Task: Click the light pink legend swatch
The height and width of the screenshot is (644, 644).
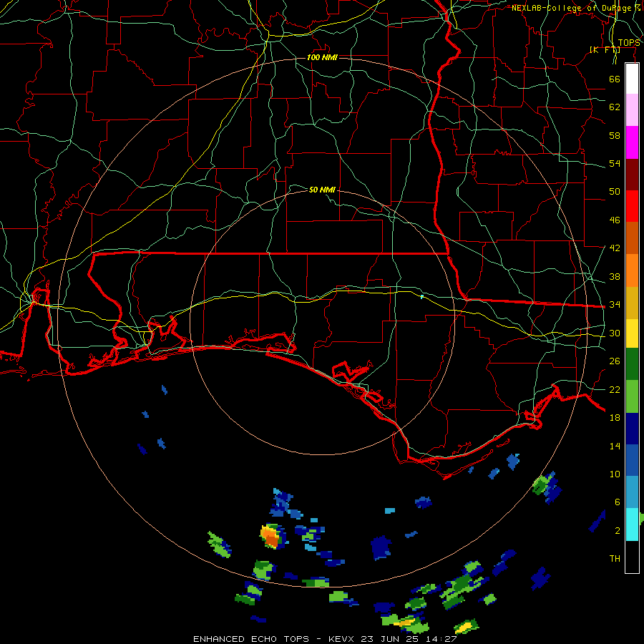Action: (x=632, y=110)
